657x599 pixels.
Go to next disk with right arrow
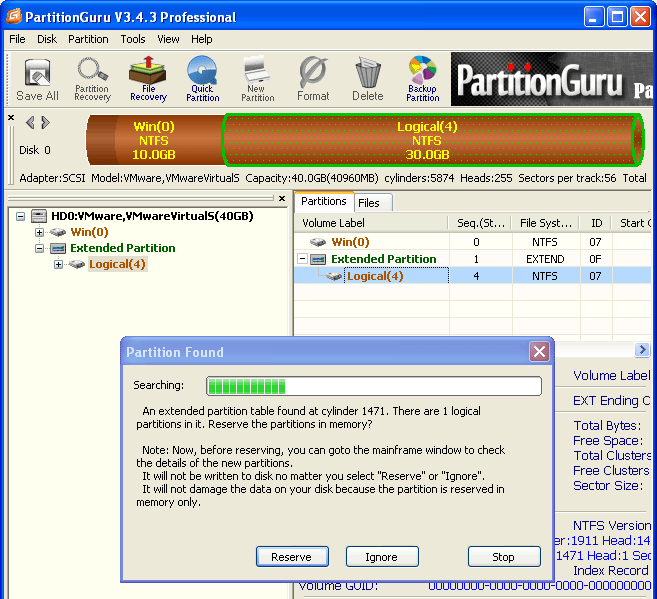45,123
